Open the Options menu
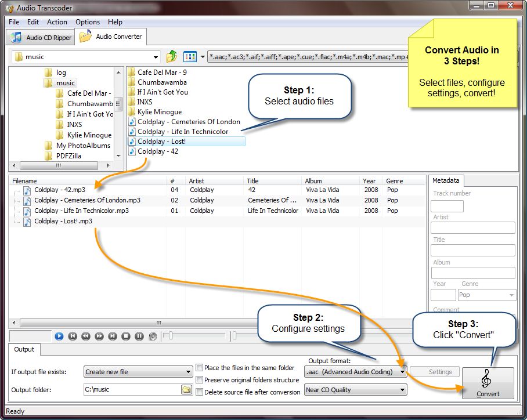 pos(87,22)
